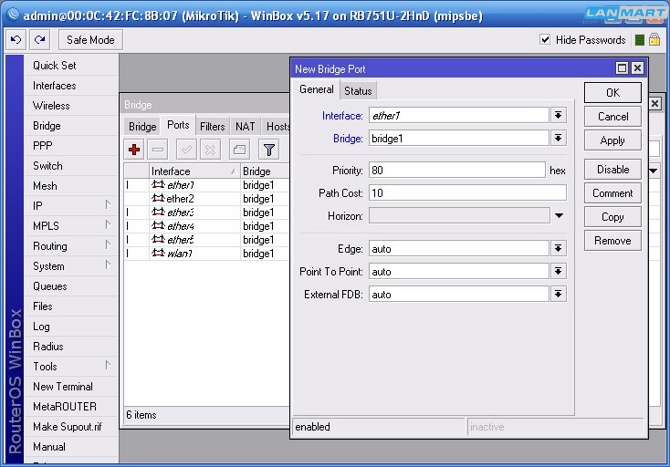
Task: Click the wlan1 bridge port icon
Action: tap(158, 253)
